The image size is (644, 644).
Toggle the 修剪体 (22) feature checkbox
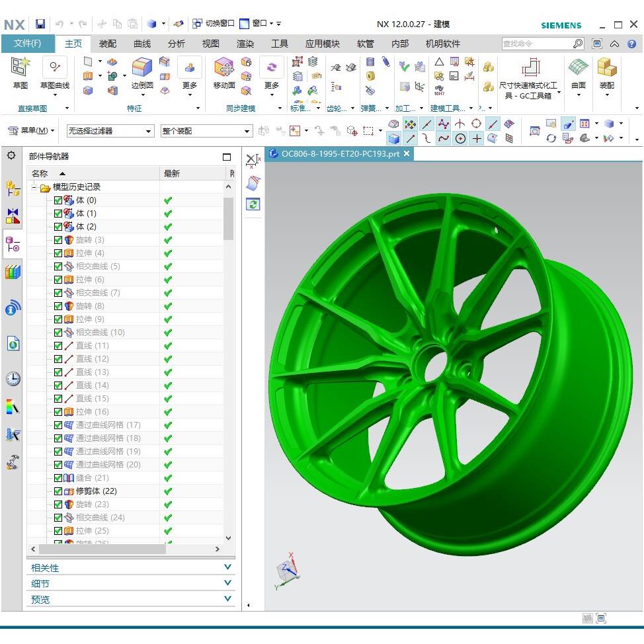tap(58, 491)
